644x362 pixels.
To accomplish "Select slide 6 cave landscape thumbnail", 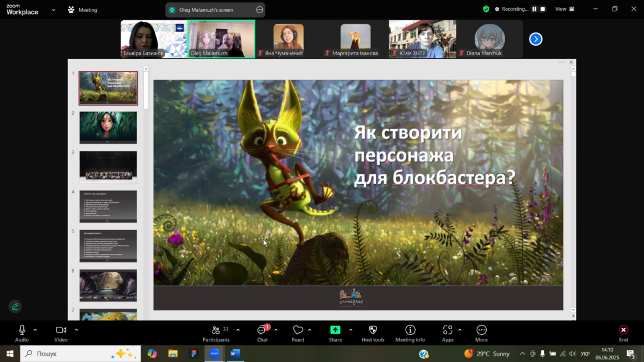I will pyautogui.click(x=108, y=285).
